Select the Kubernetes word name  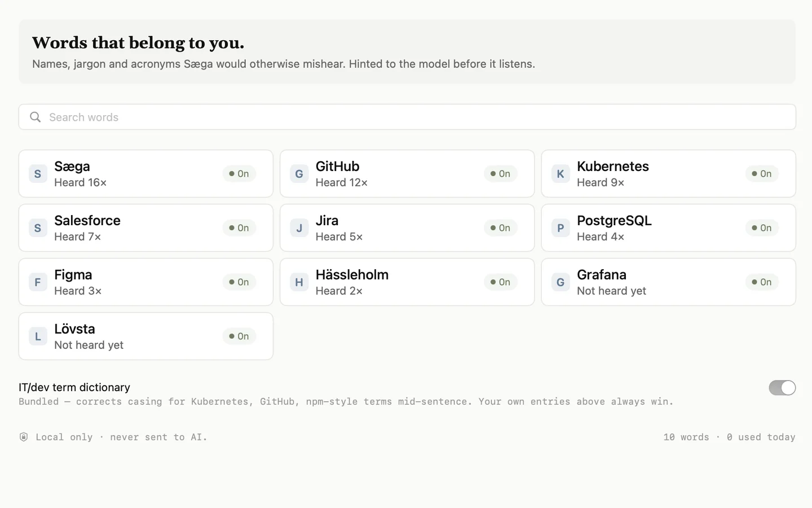pos(613,167)
